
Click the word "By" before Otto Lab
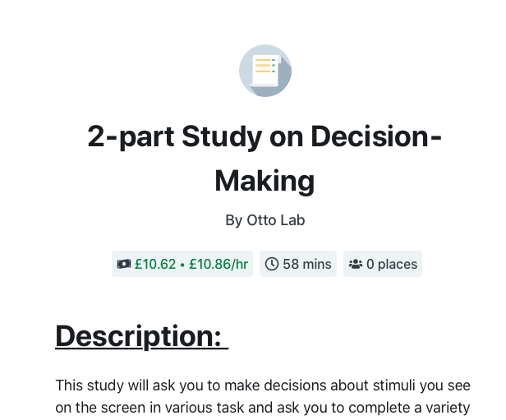(x=233, y=220)
